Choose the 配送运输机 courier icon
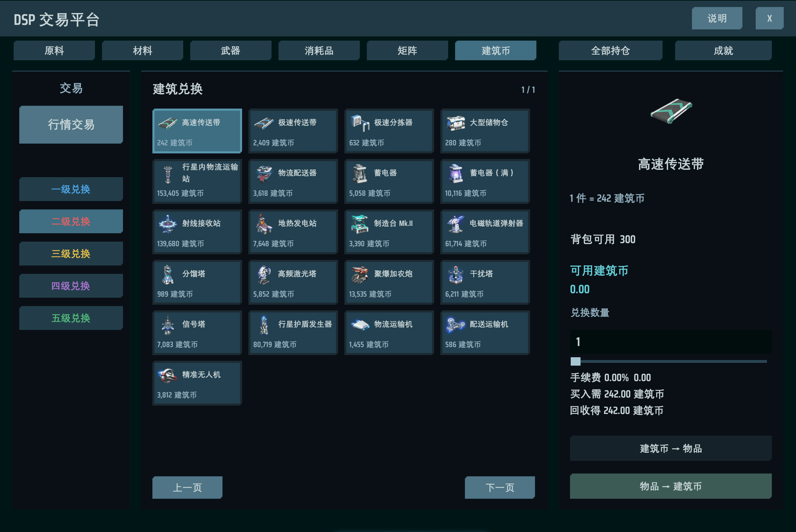Screen dimensions: 796x532 [x=455, y=325]
